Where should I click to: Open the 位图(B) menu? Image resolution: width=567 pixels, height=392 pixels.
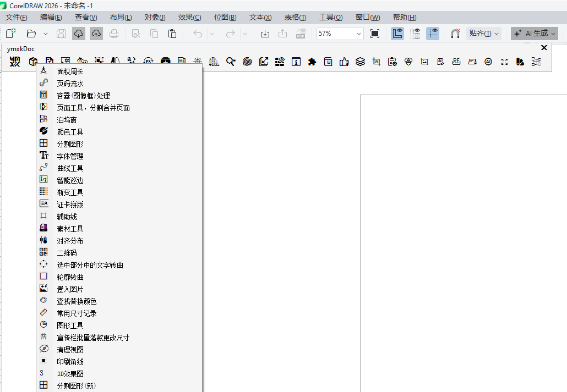[225, 18]
